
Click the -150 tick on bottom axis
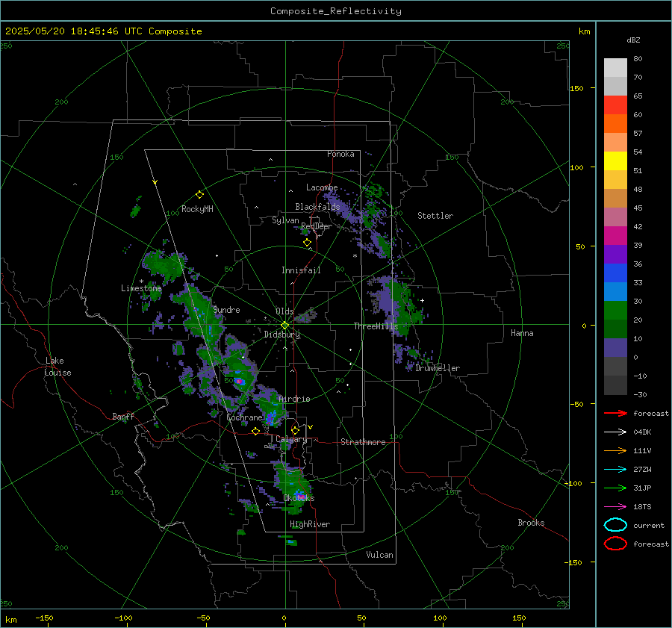point(44,618)
